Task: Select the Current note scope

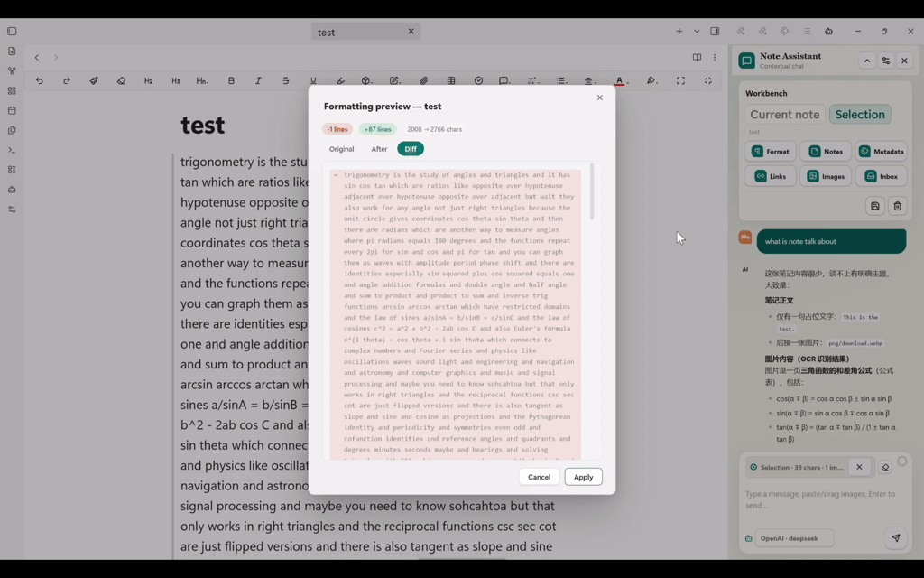Action: (784, 115)
